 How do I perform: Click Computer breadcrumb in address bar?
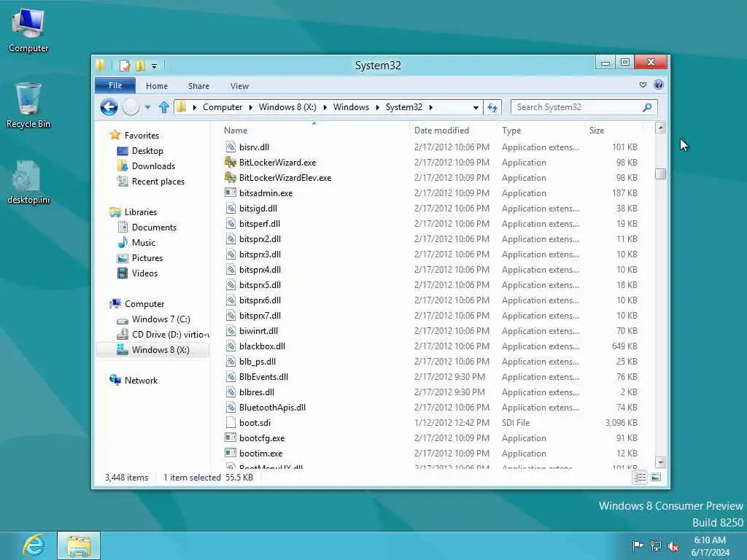click(x=222, y=107)
